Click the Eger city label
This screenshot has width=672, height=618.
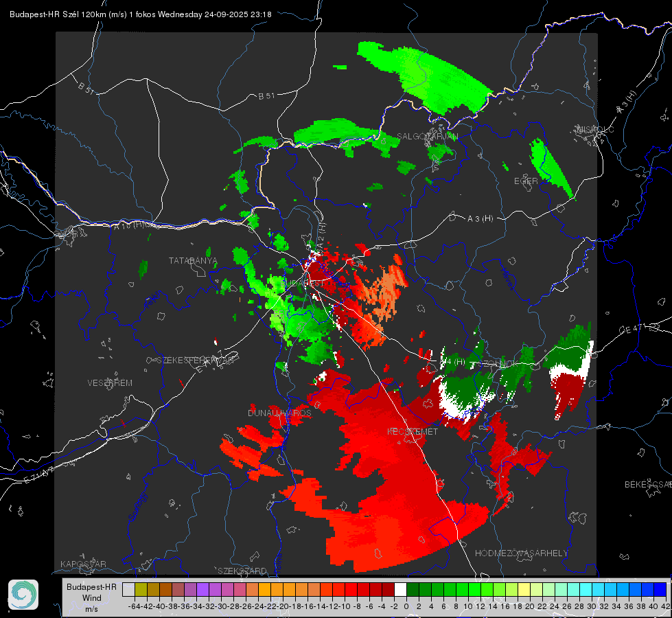(526, 181)
